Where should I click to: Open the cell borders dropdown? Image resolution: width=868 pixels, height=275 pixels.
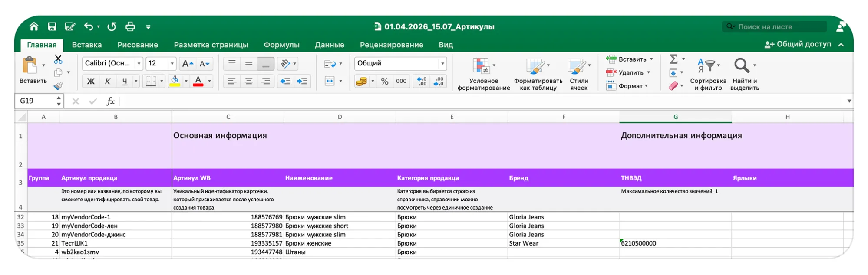(x=162, y=81)
